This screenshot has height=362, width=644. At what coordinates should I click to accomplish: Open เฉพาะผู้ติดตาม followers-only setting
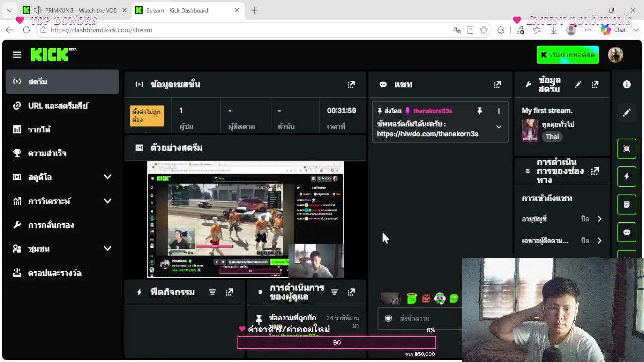pos(562,241)
